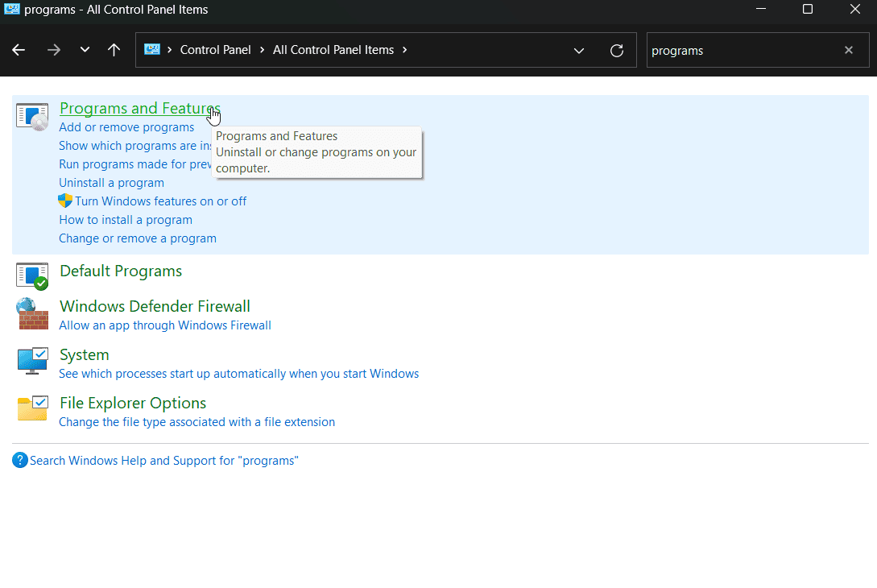The image size is (877, 588).
Task: Click Uninstall a program link
Action: coord(111,183)
